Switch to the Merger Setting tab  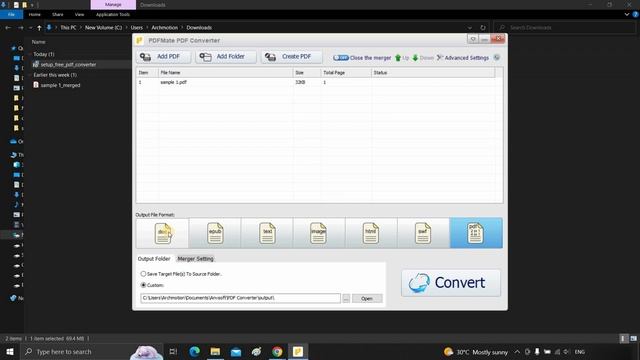point(196,259)
